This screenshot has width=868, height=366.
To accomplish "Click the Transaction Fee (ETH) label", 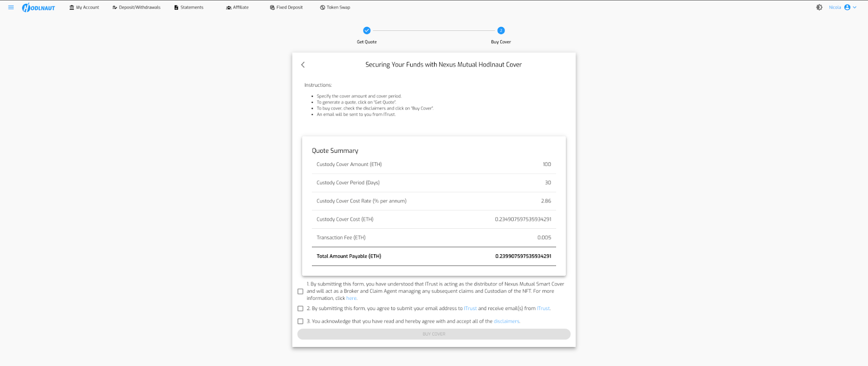I will pyautogui.click(x=341, y=237).
